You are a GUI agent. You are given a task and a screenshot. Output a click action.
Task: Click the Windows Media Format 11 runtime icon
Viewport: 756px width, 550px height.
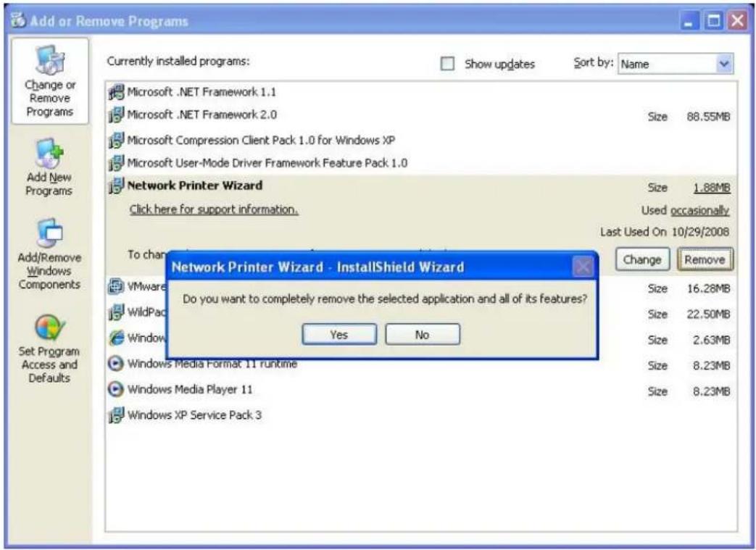pos(116,363)
